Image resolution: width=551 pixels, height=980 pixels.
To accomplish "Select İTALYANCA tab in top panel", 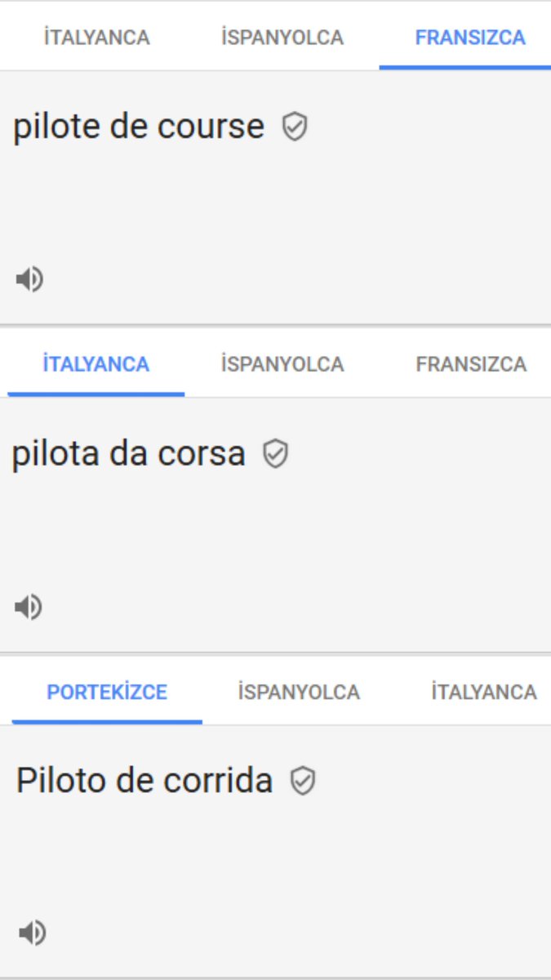I will pyautogui.click(x=97, y=38).
